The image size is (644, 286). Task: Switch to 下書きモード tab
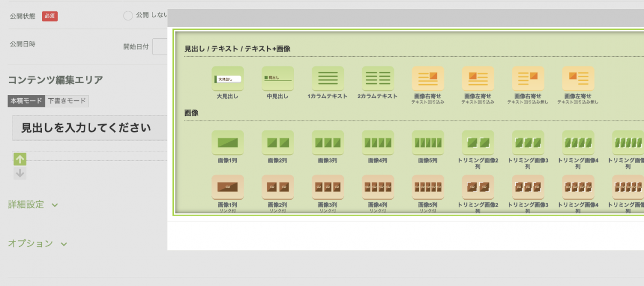click(x=67, y=101)
